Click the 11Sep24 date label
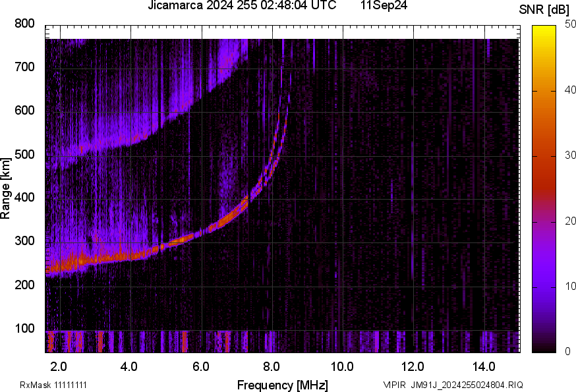The width and height of the screenshot is (576, 392). coord(384,7)
